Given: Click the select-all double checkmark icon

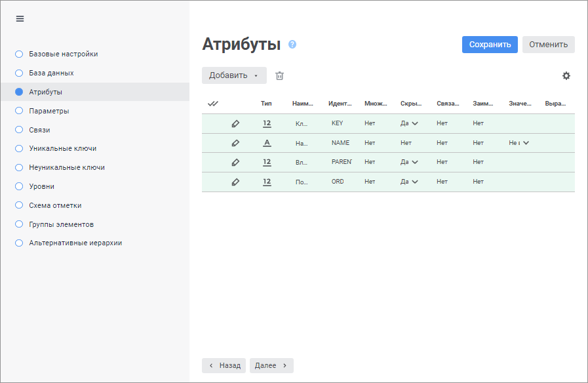Looking at the screenshot, I should [213, 104].
